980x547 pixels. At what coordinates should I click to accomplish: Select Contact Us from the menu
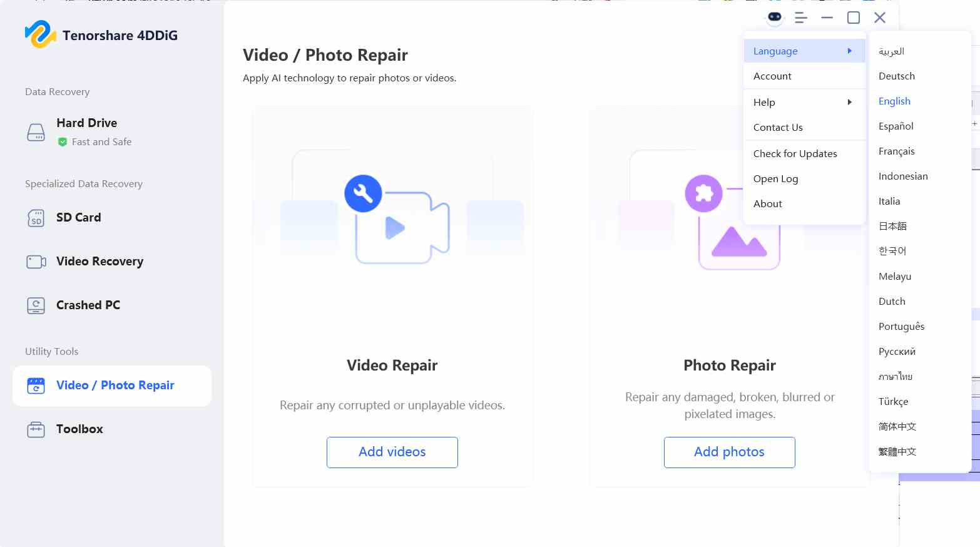coord(804,127)
